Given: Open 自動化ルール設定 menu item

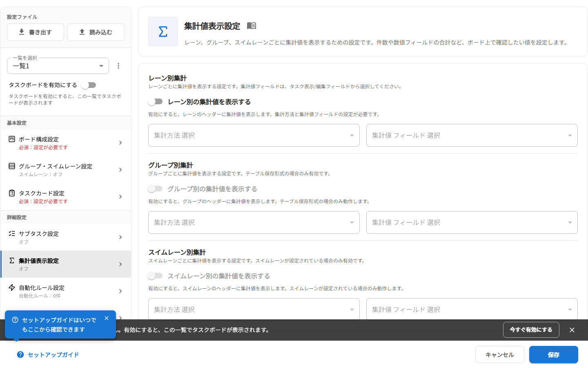Looking at the screenshot, I should tap(66, 291).
